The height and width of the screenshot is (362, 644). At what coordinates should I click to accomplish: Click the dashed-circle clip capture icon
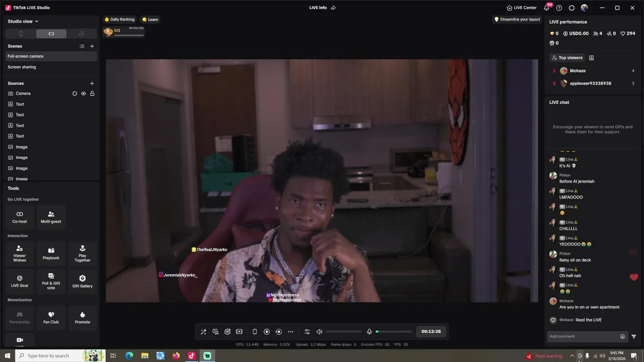[279, 332]
